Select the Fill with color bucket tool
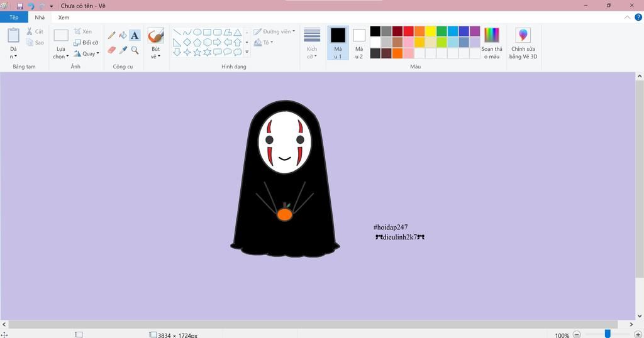 tap(123, 36)
